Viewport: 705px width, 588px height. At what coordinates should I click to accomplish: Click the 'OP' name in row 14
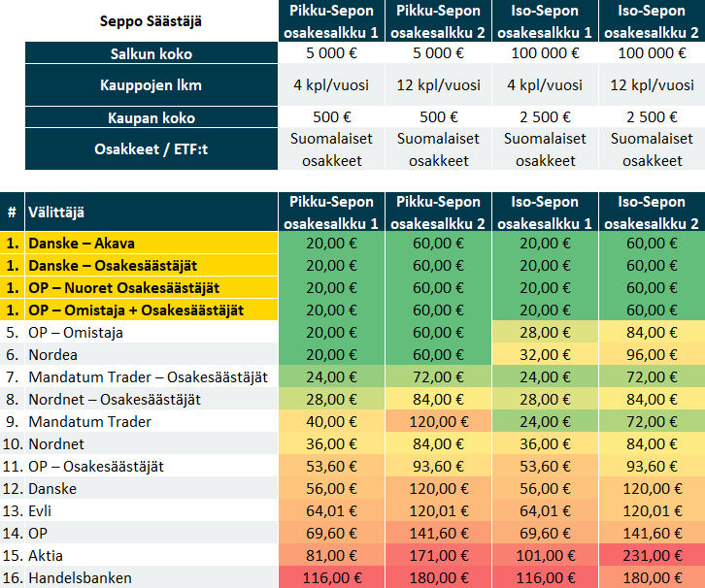pyautogui.click(x=38, y=534)
